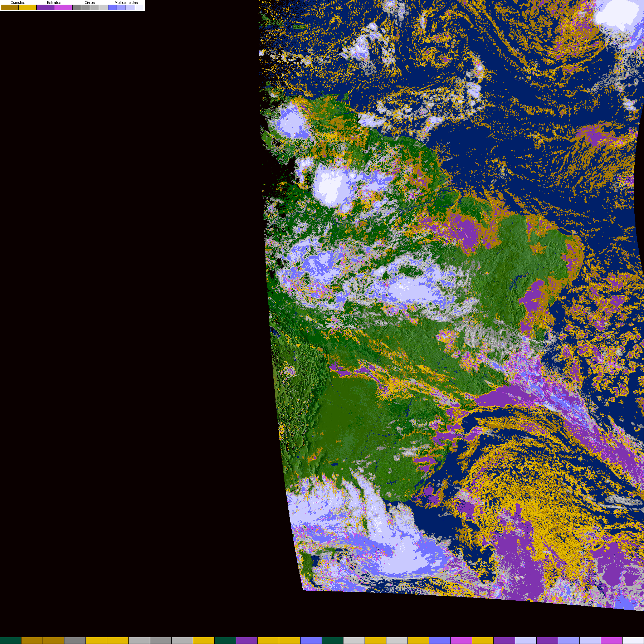Click the Estratos legend label
Screen dimensions: 644x644
coord(54,3)
